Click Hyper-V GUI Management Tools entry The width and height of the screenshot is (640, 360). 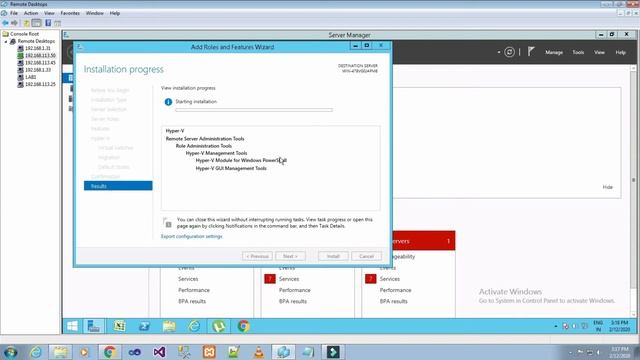(231, 168)
